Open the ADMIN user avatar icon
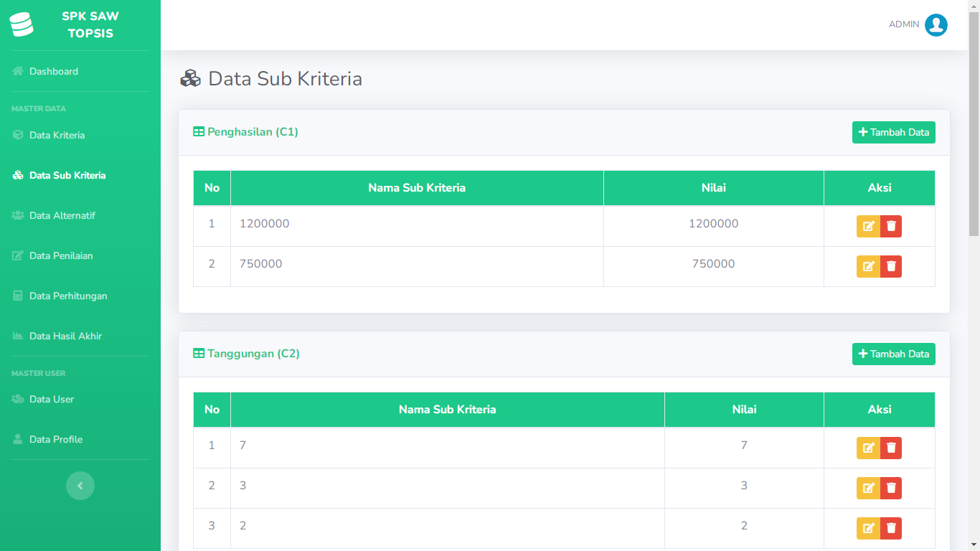Screen dimensions: 980x551 point(936,24)
